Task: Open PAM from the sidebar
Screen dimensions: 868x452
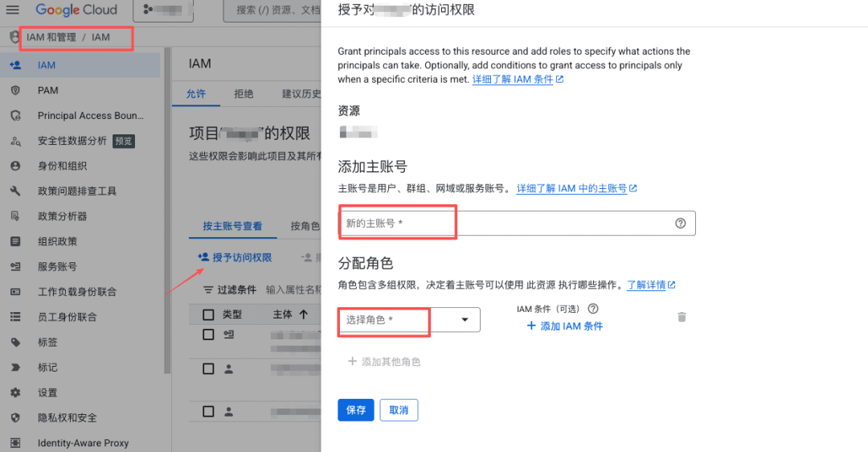Action: pyautogui.click(x=47, y=90)
